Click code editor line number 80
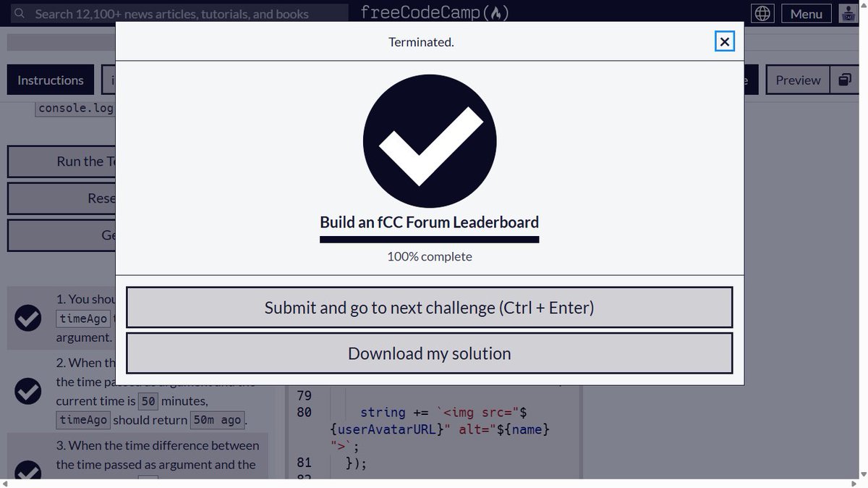This screenshot has width=868, height=488. pyautogui.click(x=304, y=412)
